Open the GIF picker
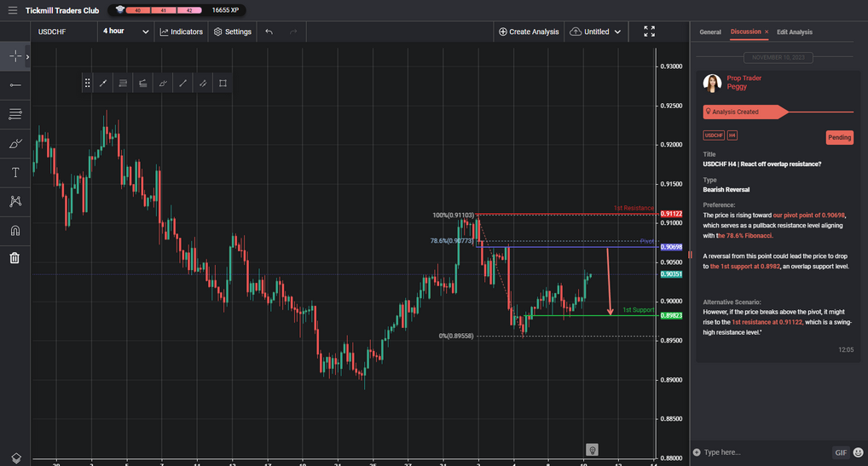The height and width of the screenshot is (466, 868). tap(841, 452)
